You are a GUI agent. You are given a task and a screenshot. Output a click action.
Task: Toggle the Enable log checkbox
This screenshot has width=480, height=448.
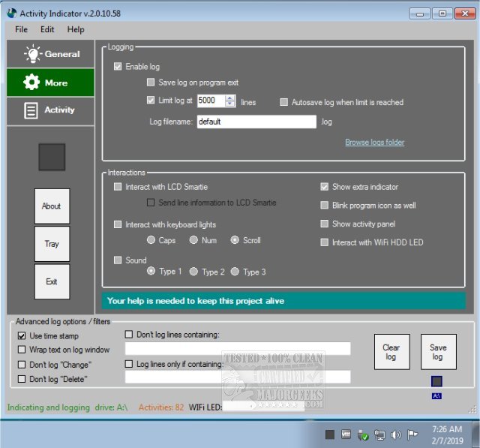pyautogui.click(x=118, y=67)
